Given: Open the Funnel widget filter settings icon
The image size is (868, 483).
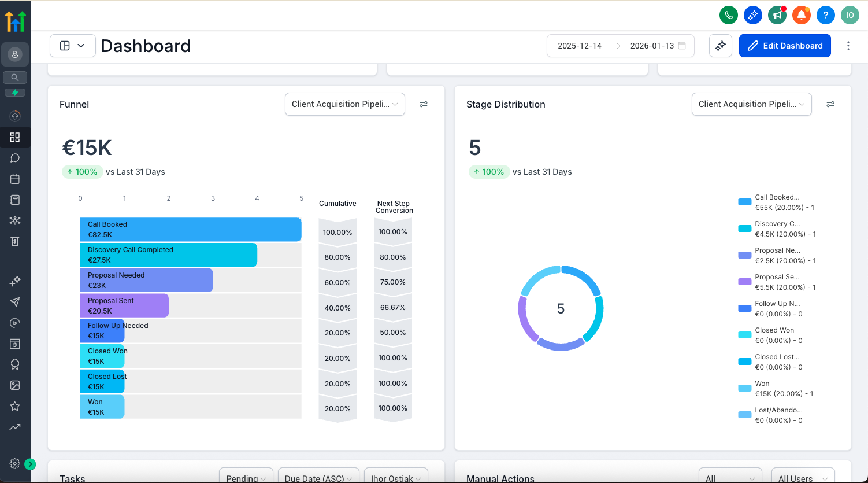Looking at the screenshot, I should pyautogui.click(x=424, y=104).
